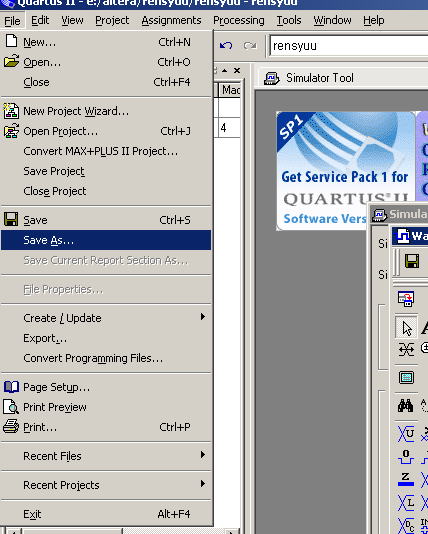This screenshot has width=428, height=534.
Task: Select the arrow Selection tool
Action: click(x=407, y=328)
